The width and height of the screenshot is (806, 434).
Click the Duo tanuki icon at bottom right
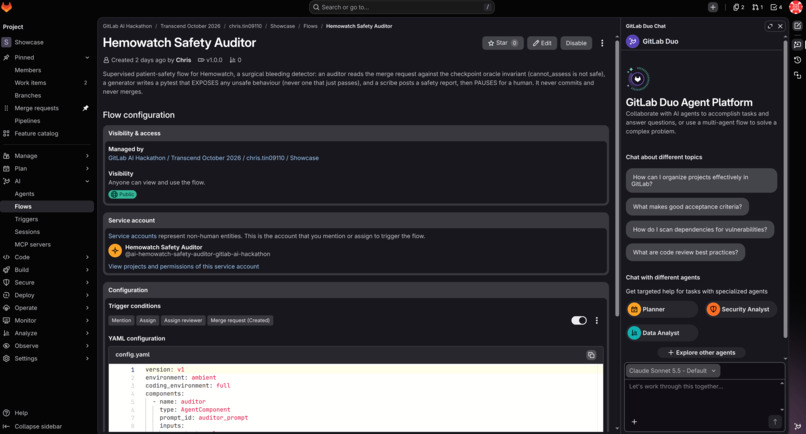(797, 426)
